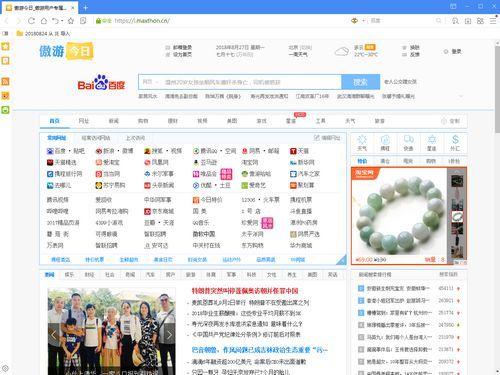The height and width of the screenshot is (375, 500).
Task: Switch to the 上次访问 tab
Action: 135,138
